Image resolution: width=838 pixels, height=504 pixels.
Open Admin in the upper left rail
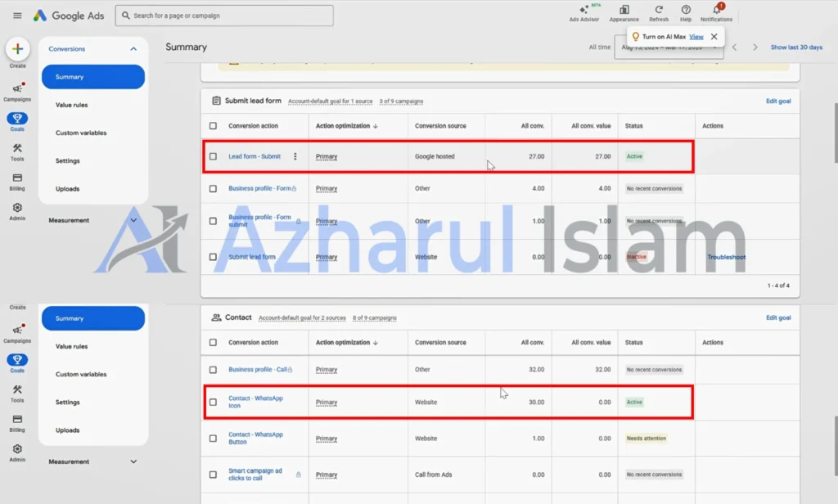click(17, 212)
